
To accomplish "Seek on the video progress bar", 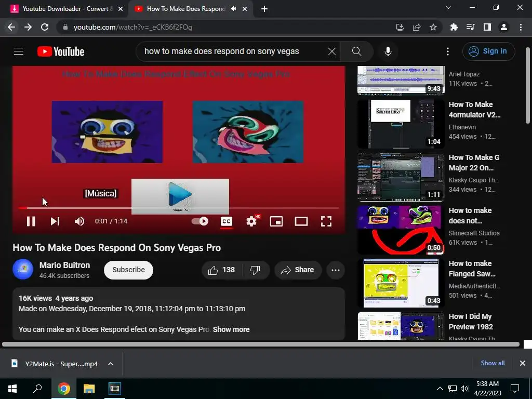I will [179, 208].
